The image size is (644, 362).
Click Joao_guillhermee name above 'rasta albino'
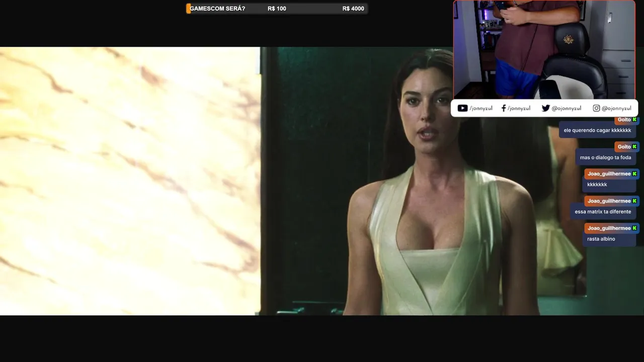[x=609, y=228]
